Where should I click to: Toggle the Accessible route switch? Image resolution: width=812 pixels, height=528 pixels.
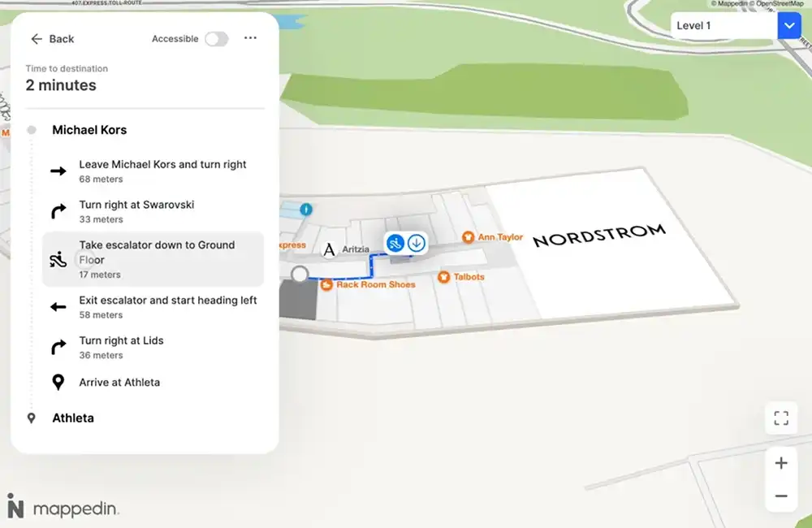point(216,39)
